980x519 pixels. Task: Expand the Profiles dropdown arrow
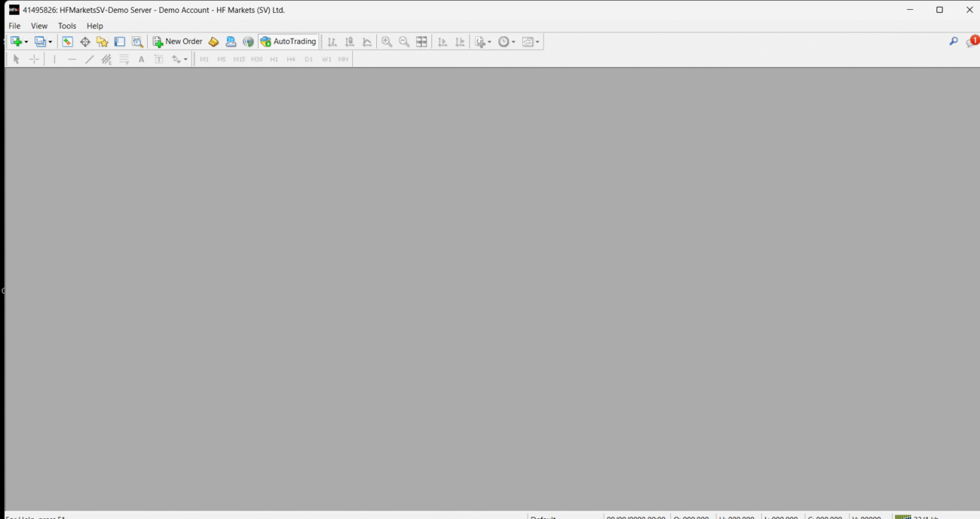51,42
